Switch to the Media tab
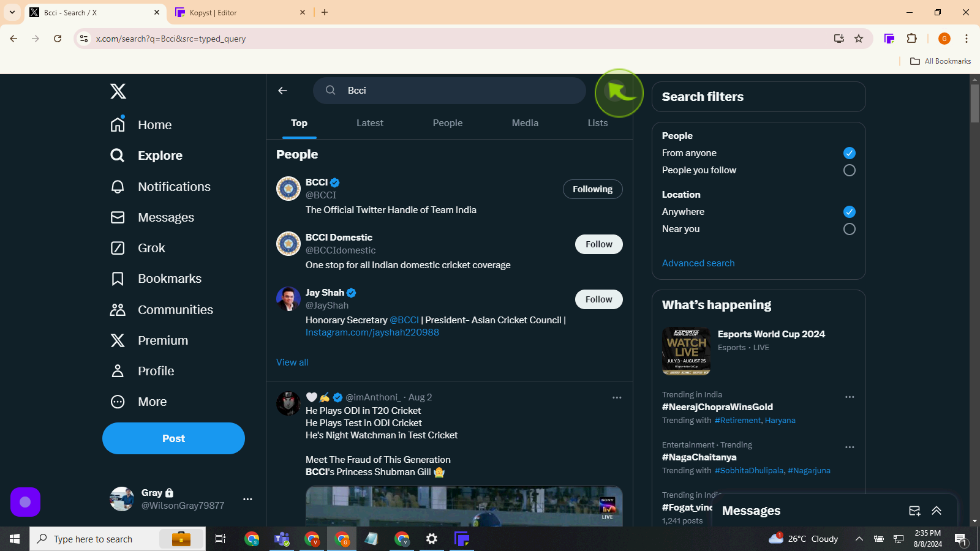 [x=525, y=123]
